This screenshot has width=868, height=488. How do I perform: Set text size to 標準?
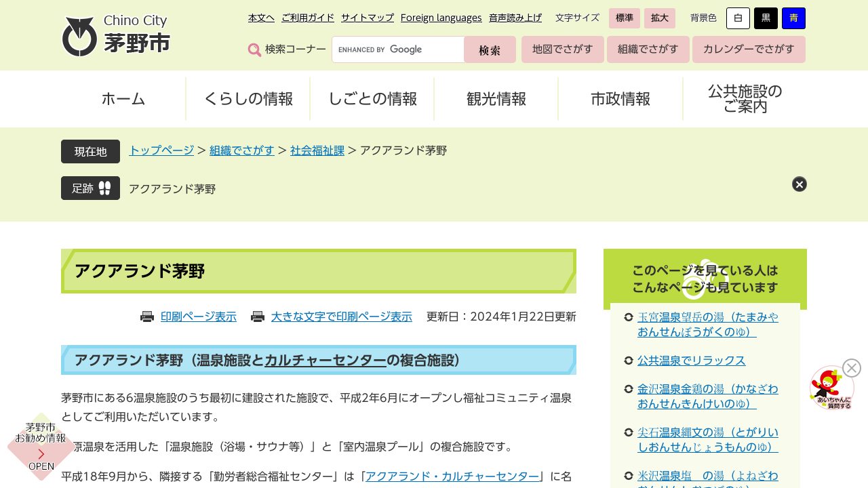tap(624, 18)
